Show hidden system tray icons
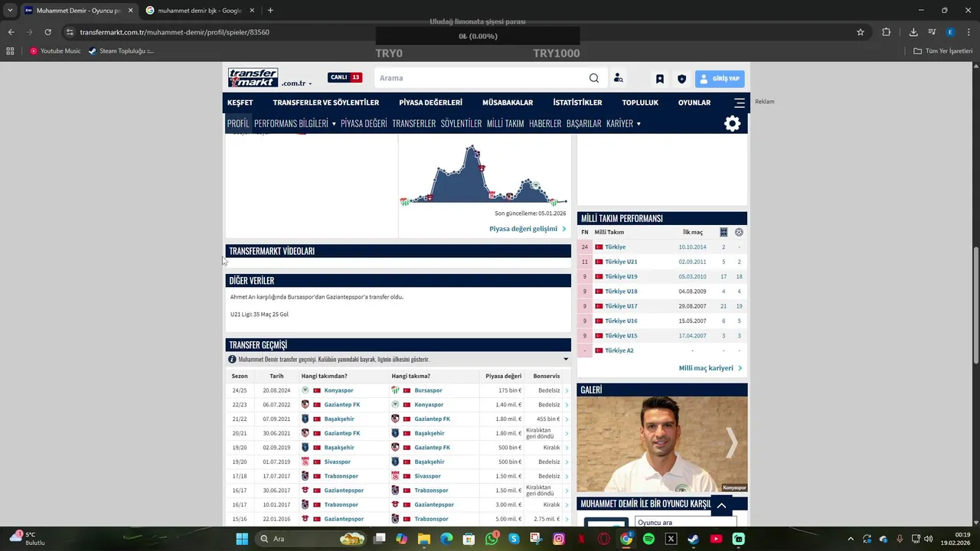The image size is (980, 551). [x=850, y=539]
